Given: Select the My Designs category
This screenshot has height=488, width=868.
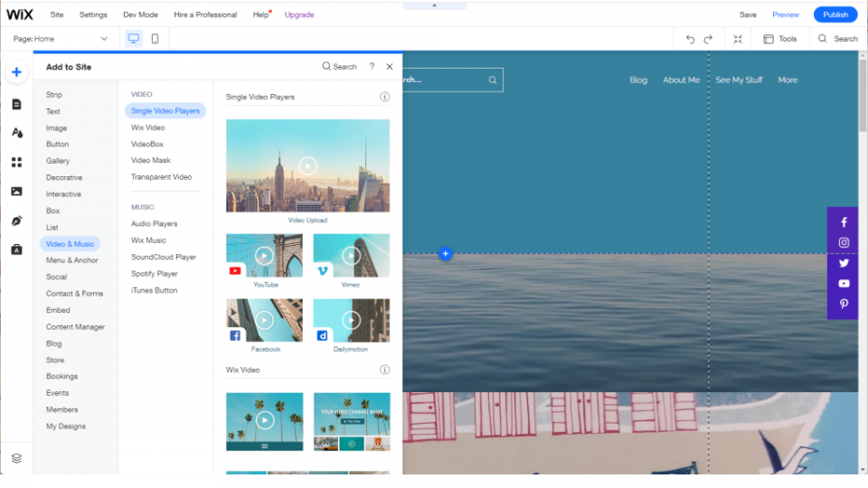Looking at the screenshot, I should point(66,426).
